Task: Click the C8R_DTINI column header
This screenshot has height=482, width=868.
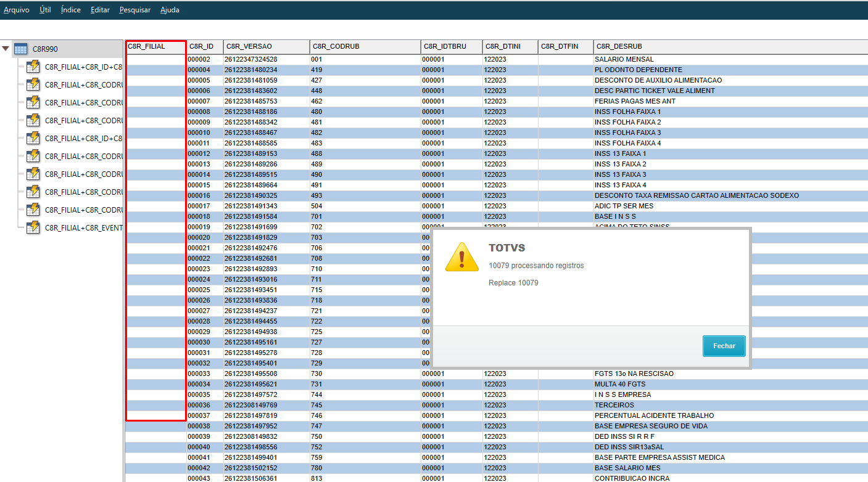Action: click(x=510, y=46)
